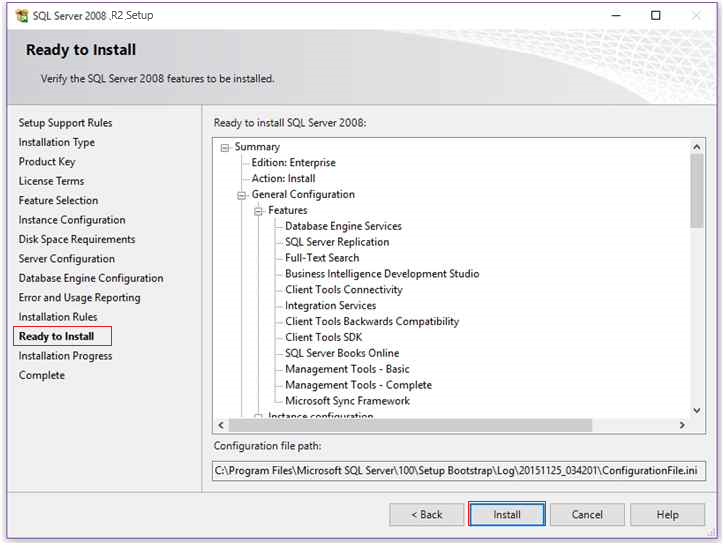Minimize the SQL Server Setup window
This screenshot has height=545, width=724.
(616, 15)
